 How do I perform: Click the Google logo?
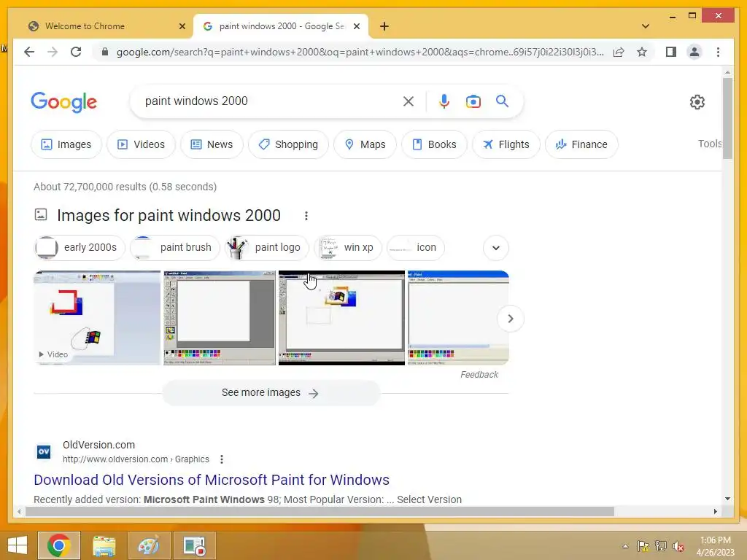point(64,102)
